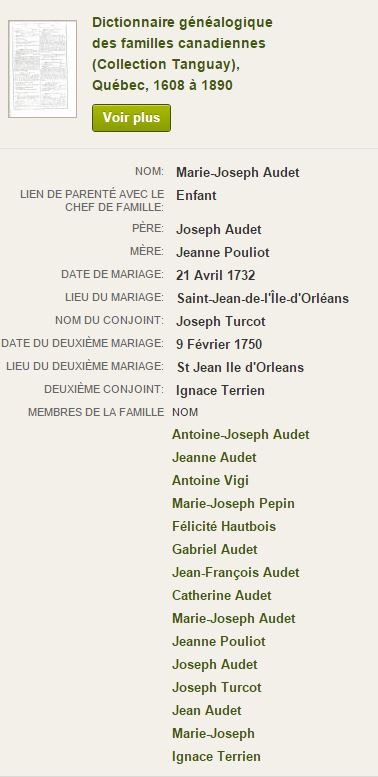Click the second spouse Ignace Terrien value

pos(220,390)
